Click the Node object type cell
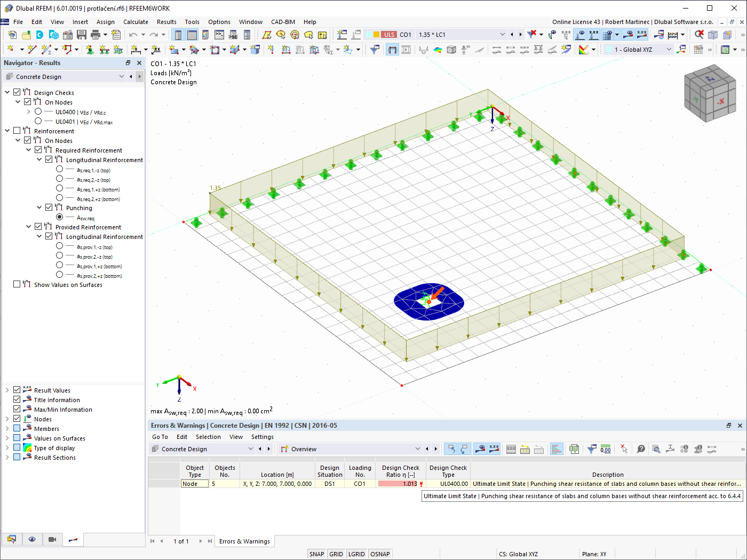The width and height of the screenshot is (747, 560). [195, 484]
